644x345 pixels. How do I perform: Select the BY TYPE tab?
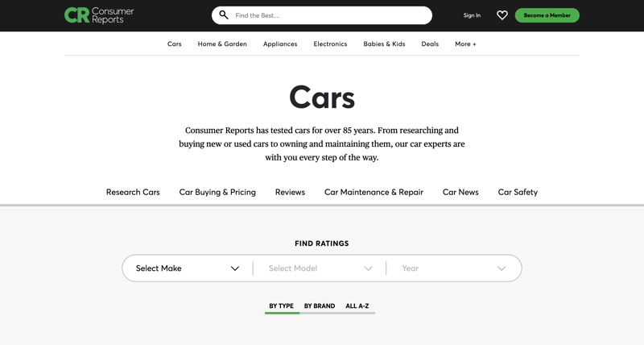(x=281, y=306)
